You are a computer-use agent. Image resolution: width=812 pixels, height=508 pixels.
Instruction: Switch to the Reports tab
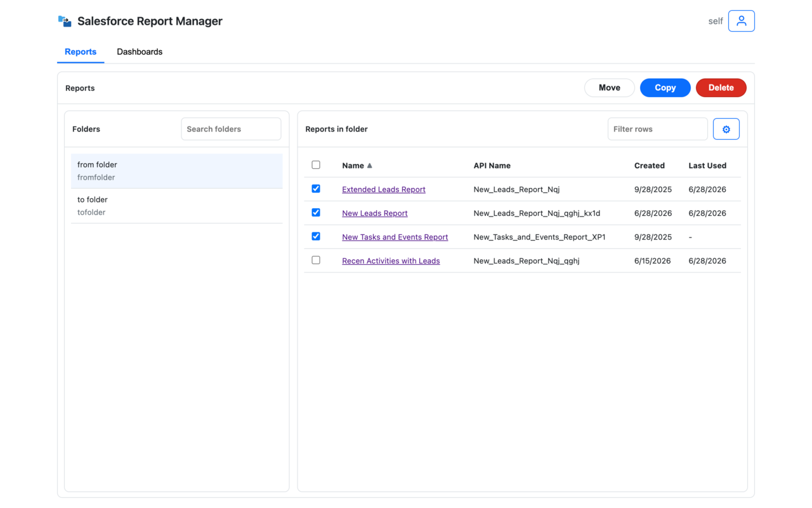(x=81, y=51)
